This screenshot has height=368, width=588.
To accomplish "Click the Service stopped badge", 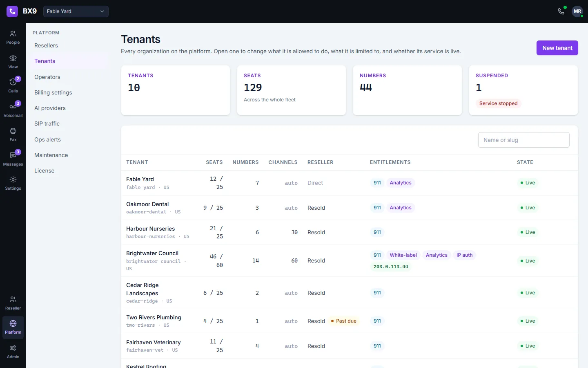I will click(x=498, y=103).
